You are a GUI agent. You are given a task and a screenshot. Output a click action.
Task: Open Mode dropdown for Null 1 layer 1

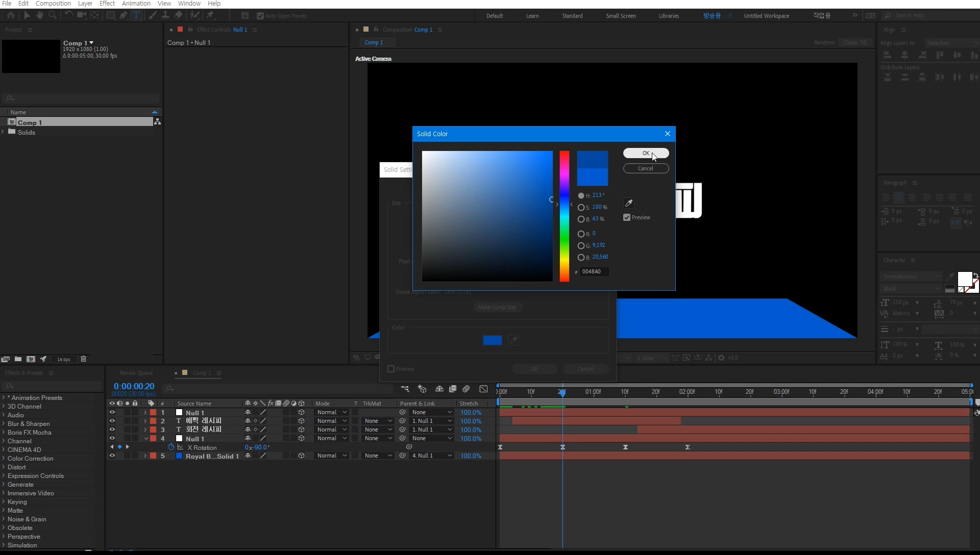[332, 412]
